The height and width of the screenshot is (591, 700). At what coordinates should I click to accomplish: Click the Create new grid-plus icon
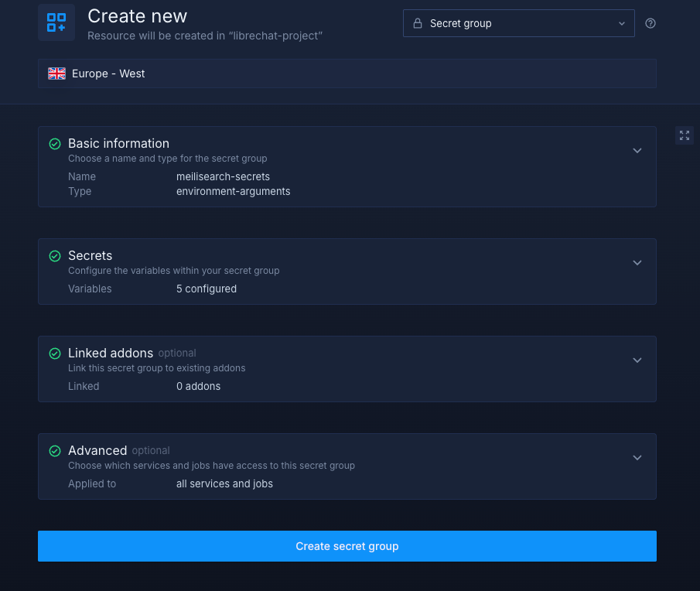pyautogui.click(x=56, y=22)
